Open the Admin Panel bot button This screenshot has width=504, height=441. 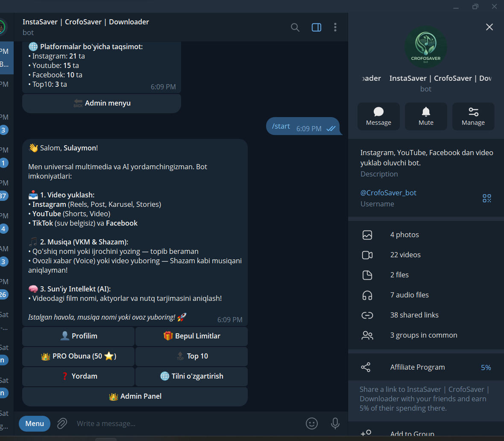135,396
